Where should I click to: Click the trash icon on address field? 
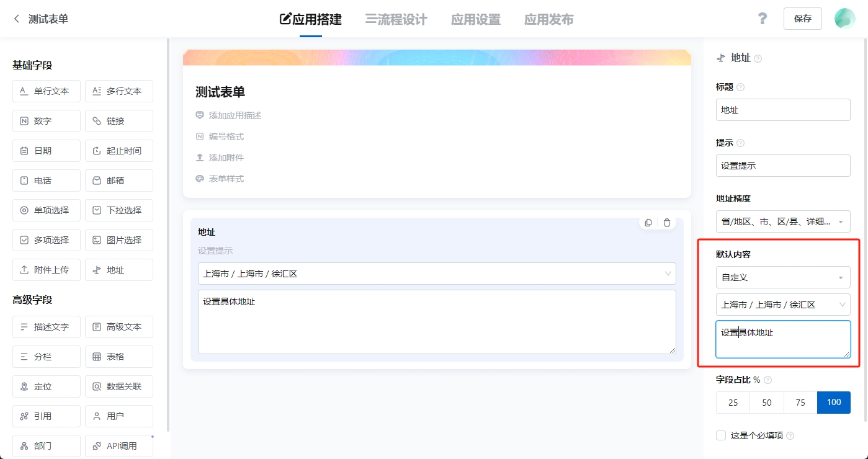pos(667,223)
